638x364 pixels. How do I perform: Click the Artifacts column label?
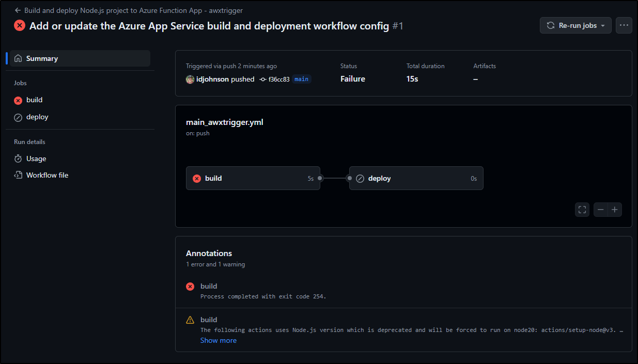pyautogui.click(x=485, y=66)
